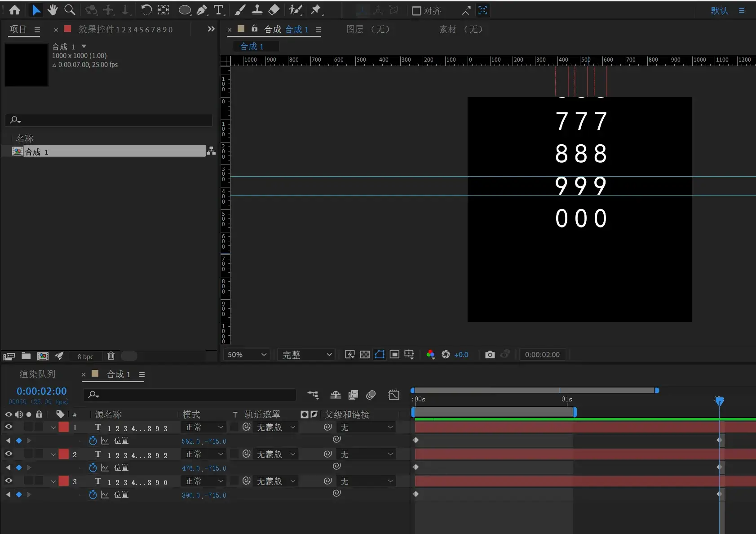Select the Roto Brush tool

[295, 10]
